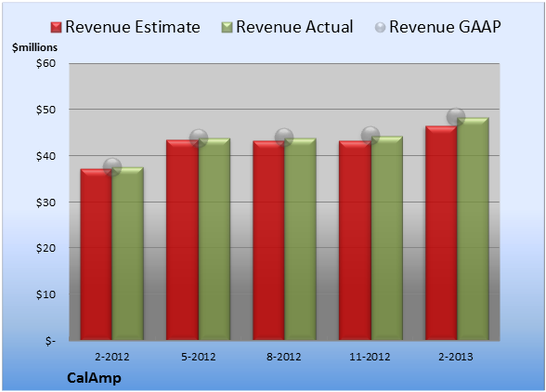The width and height of the screenshot is (546, 392).
Task: Click the GAAP circle marker above 2-2013
Action: [x=456, y=117]
